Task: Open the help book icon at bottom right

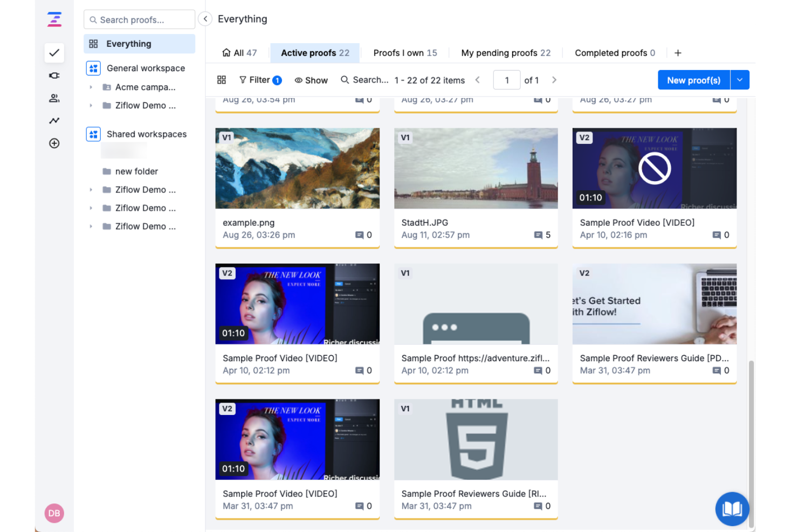Action: pyautogui.click(x=732, y=508)
